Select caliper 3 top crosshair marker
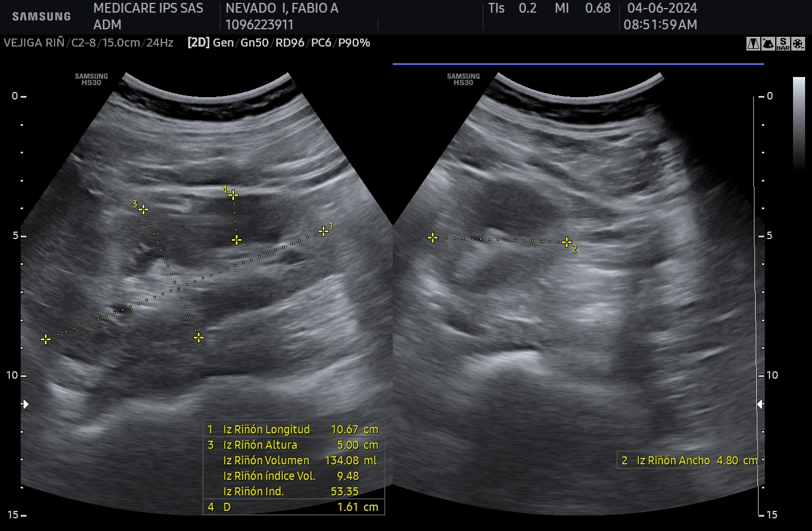 pyautogui.click(x=143, y=209)
